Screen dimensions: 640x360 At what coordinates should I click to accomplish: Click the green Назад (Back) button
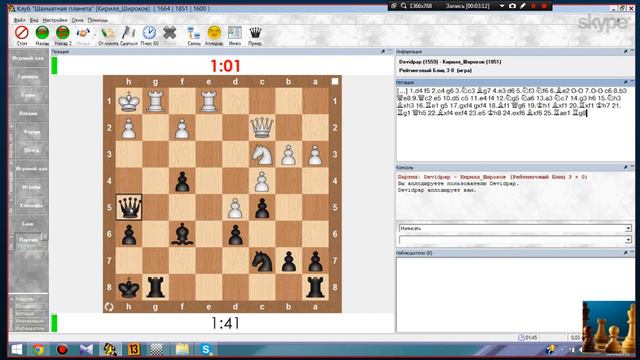coord(42,33)
